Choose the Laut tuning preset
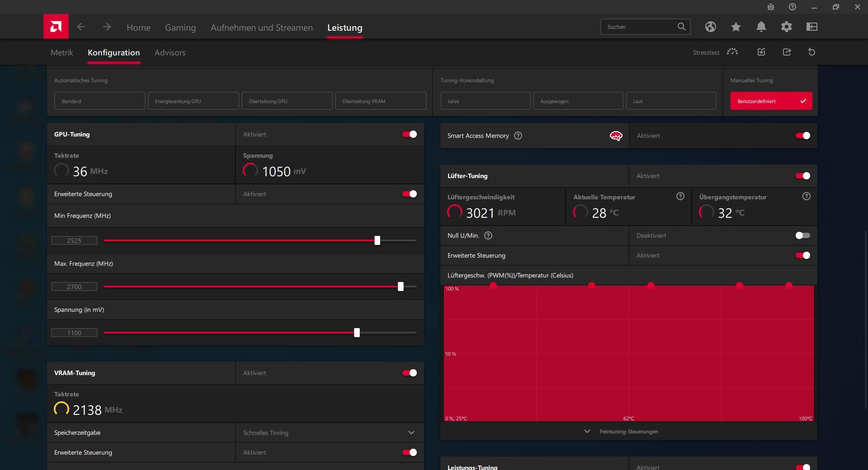 (671, 101)
